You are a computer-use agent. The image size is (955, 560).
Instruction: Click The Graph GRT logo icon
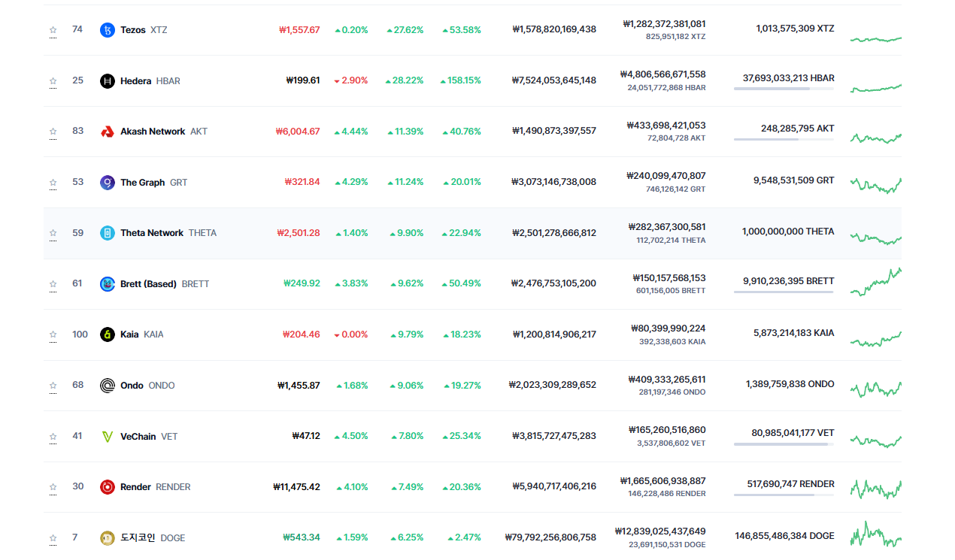click(x=108, y=183)
